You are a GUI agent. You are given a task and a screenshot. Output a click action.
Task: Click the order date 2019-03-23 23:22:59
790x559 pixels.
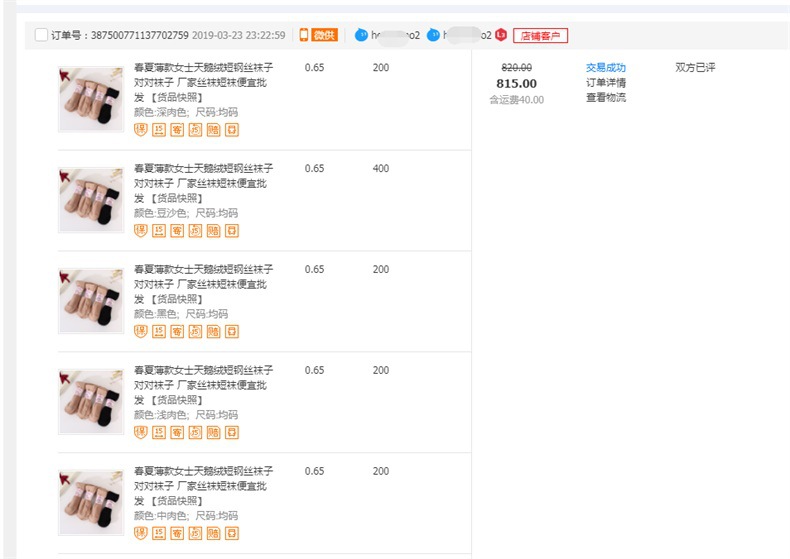click(238, 35)
